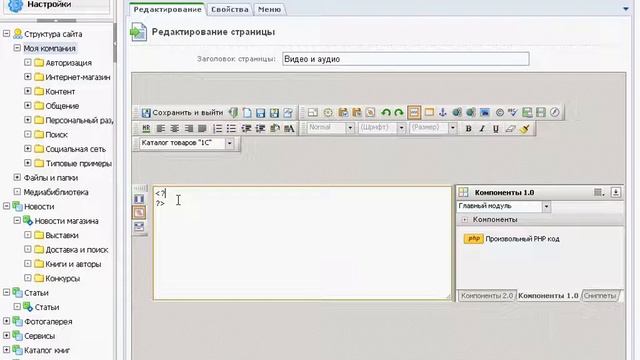The height and width of the screenshot is (360, 640).
Task: Click the components panel grid view icon
Action: pos(599,192)
